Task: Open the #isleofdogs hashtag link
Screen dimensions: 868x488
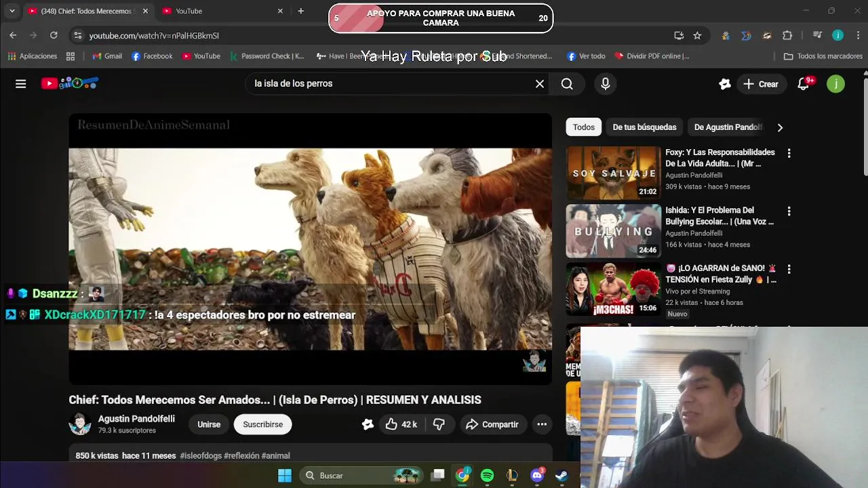Action: coord(201,456)
